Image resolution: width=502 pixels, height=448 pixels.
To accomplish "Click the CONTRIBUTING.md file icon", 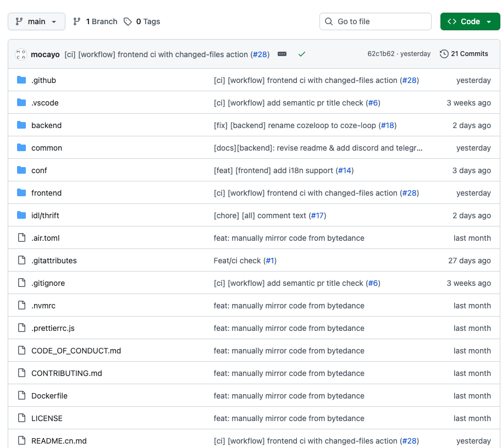I will coord(21,373).
